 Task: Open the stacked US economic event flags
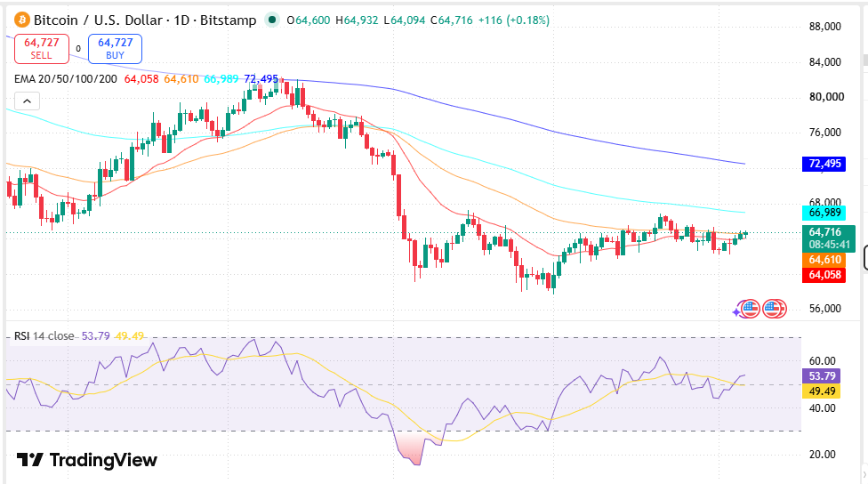click(775, 309)
